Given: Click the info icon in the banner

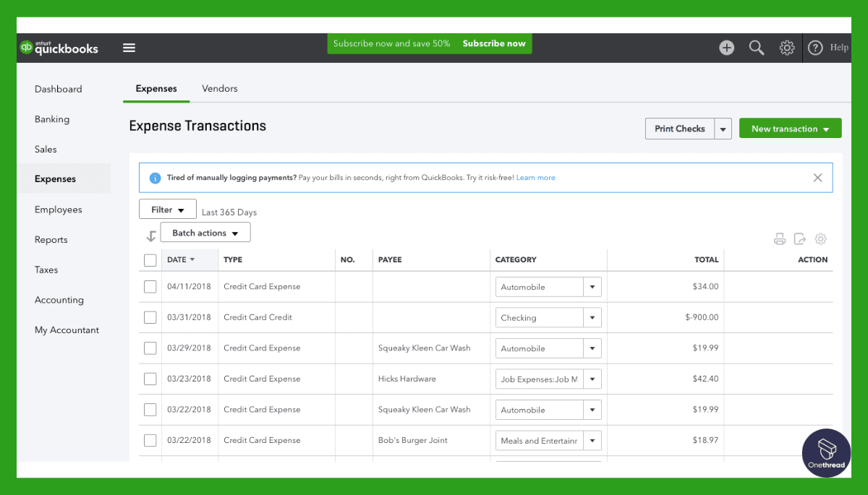Looking at the screenshot, I should 155,178.
